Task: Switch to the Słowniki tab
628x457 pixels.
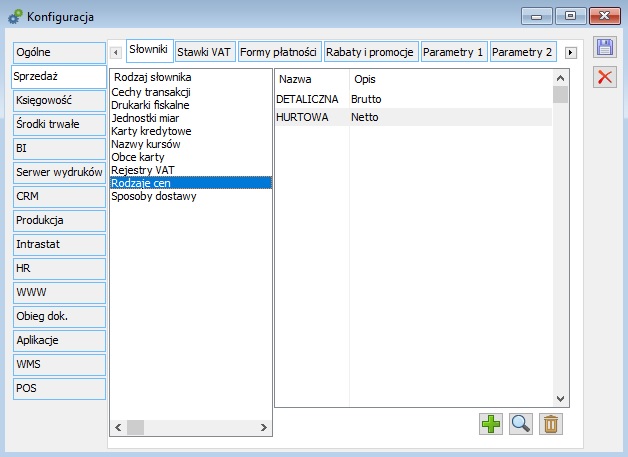Action: pos(149,50)
